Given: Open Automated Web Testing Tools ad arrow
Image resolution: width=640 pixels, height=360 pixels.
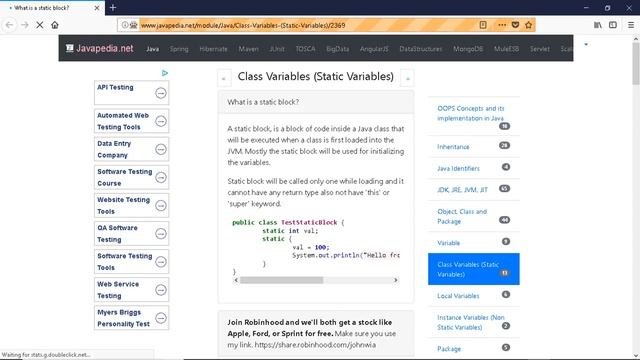Looking at the screenshot, I should click(x=161, y=121).
